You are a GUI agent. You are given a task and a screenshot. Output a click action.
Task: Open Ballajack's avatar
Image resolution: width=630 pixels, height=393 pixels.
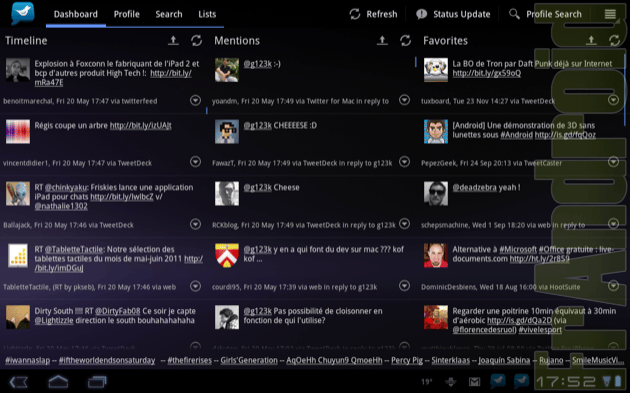(18, 193)
